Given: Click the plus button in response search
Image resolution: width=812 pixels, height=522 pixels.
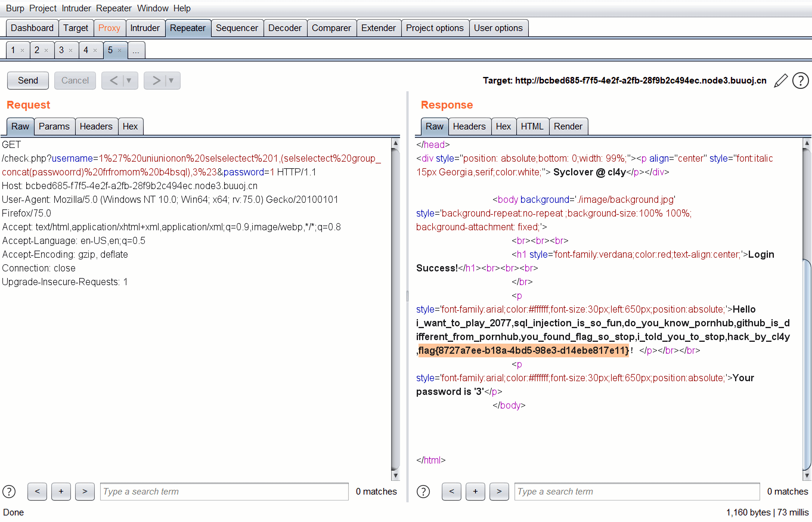Looking at the screenshot, I should point(475,491).
